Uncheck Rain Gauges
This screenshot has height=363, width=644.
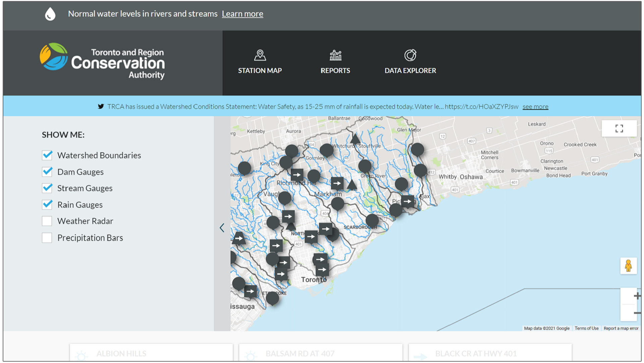click(x=47, y=204)
